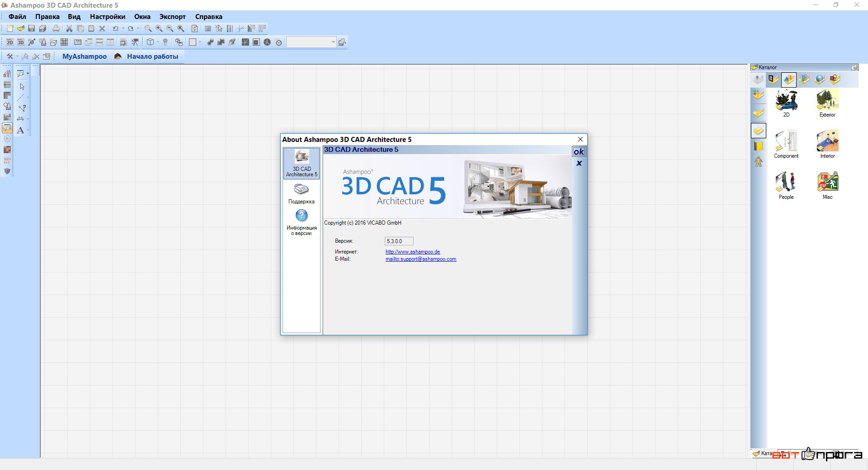Expand the white square background dropdown
Viewport: 868px width, 470px height.
click(x=200, y=42)
